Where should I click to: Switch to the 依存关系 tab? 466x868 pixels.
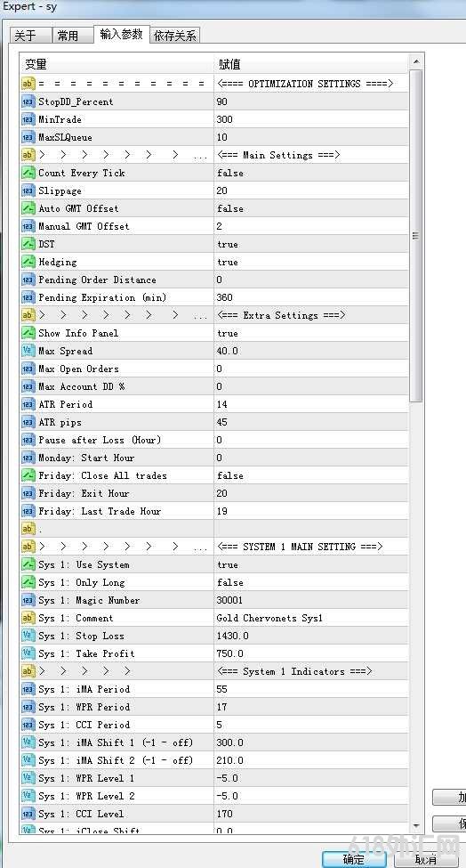tap(174, 36)
